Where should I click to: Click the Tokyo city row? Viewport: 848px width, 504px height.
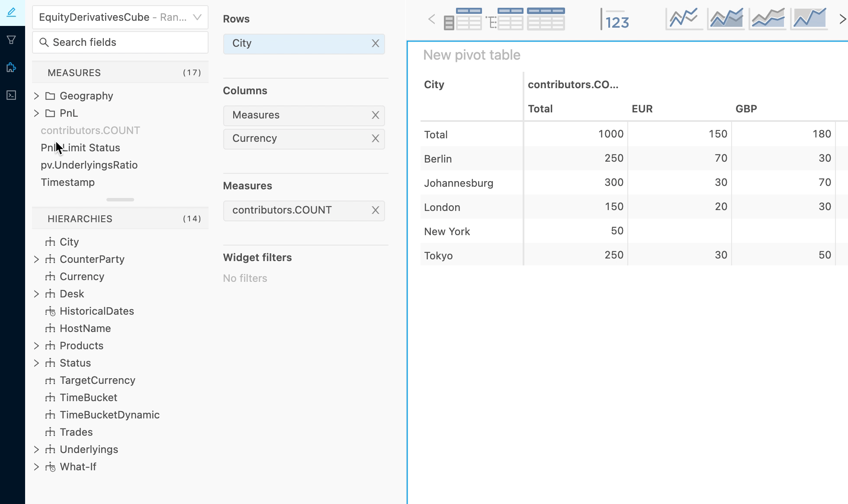coord(439,255)
